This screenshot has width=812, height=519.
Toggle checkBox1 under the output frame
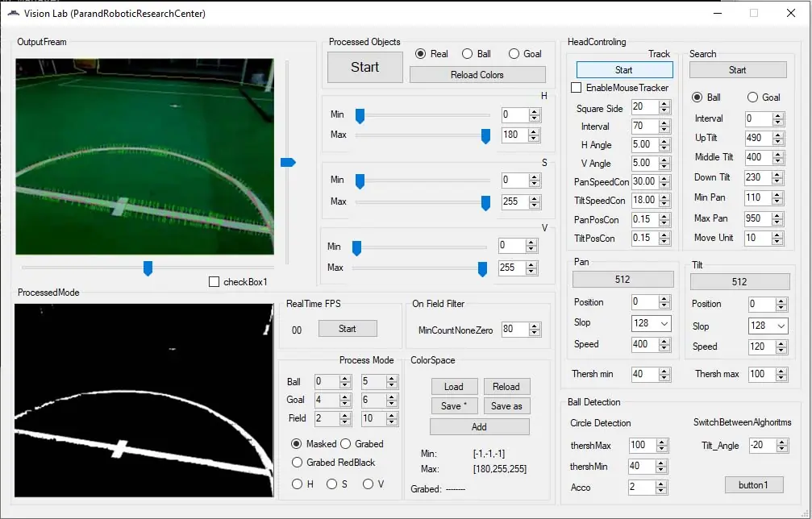214,281
